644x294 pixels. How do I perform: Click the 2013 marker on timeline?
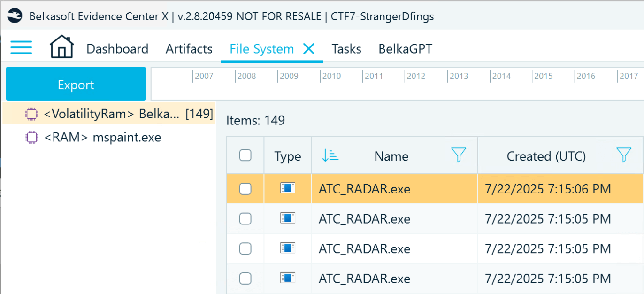(458, 76)
